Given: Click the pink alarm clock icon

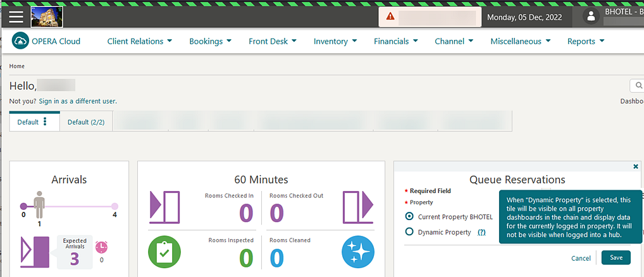Looking at the screenshot, I should 101,247.
